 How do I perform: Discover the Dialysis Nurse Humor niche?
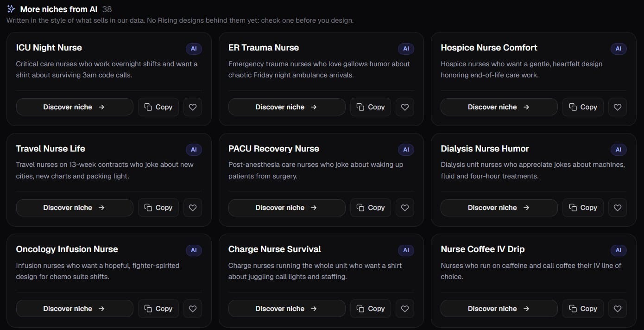tap(499, 208)
